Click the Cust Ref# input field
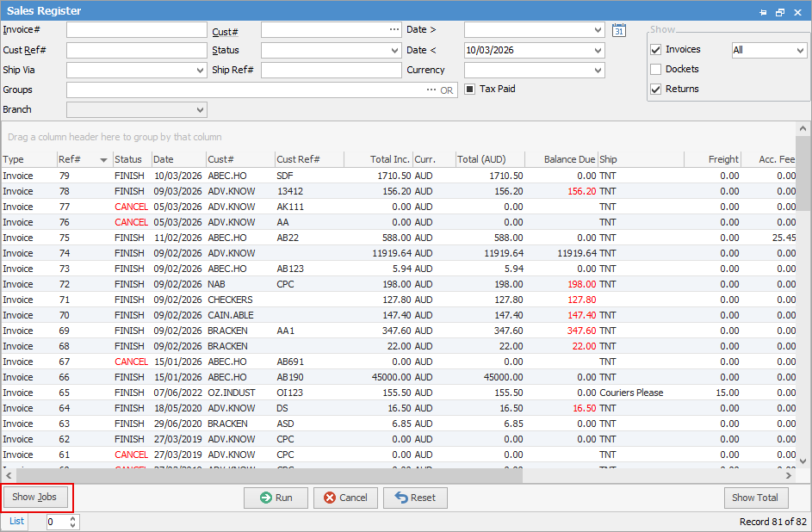Viewport: 812px width, 532px height. point(137,50)
